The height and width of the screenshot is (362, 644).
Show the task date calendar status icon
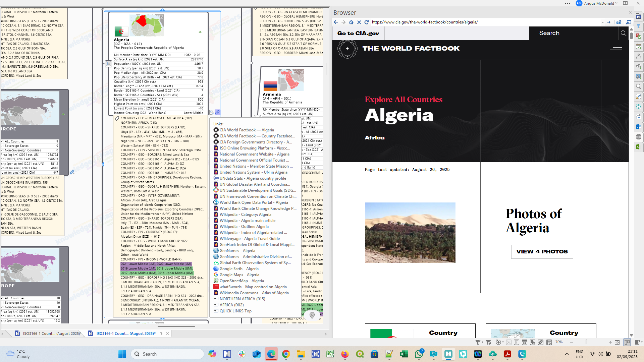524,342
